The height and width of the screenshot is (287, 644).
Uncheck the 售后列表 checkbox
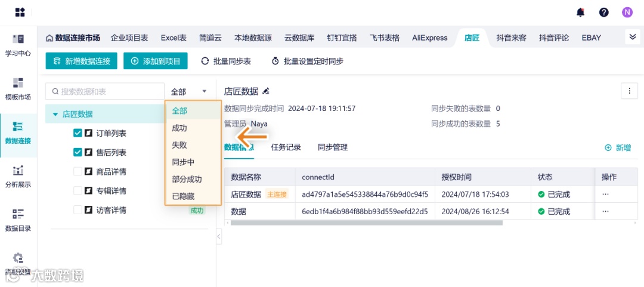(78, 153)
